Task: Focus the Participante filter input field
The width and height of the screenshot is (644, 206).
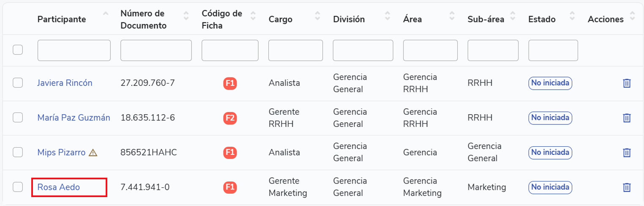Action: click(74, 51)
